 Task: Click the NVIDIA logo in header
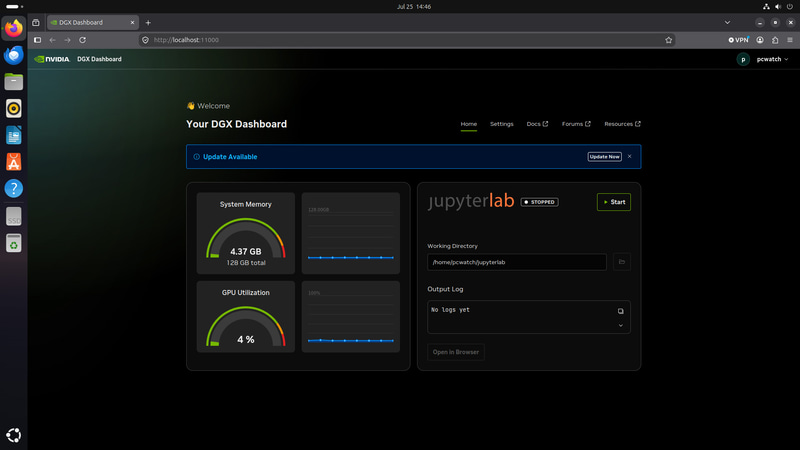[52, 59]
